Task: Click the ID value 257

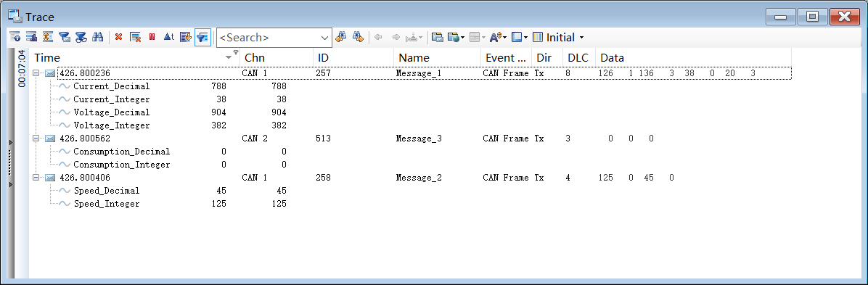Action: tap(323, 73)
